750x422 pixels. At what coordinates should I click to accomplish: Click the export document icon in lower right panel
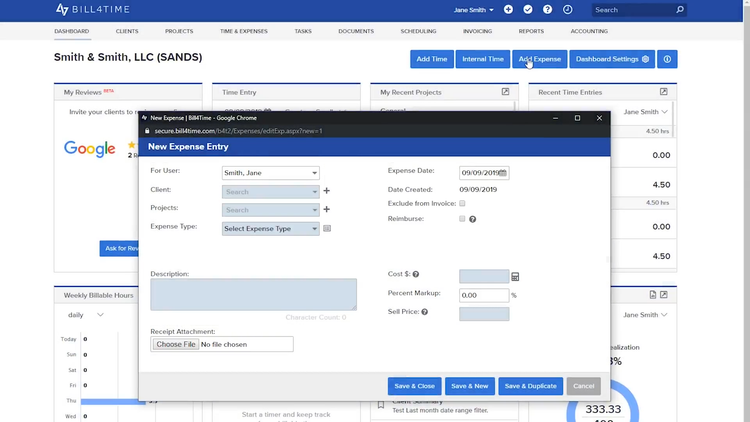(653, 295)
